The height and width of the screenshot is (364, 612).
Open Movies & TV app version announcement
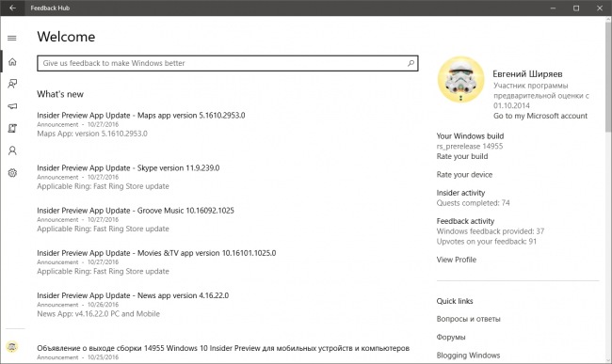(x=156, y=253)
